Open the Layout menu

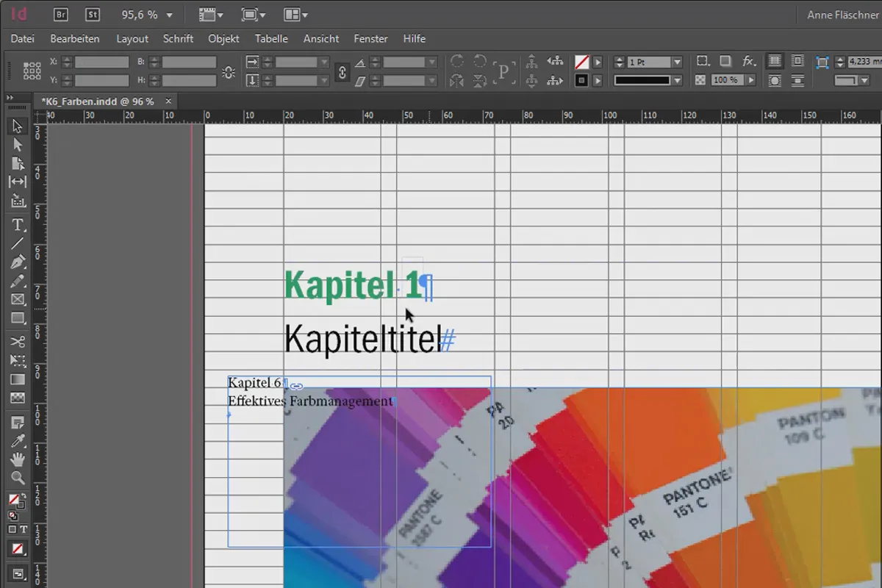tap(132, 38)
